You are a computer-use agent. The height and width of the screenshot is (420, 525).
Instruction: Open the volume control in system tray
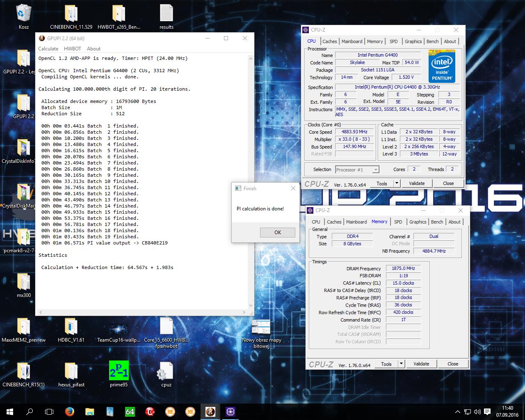pyautogui.click(x=477, y=412)
